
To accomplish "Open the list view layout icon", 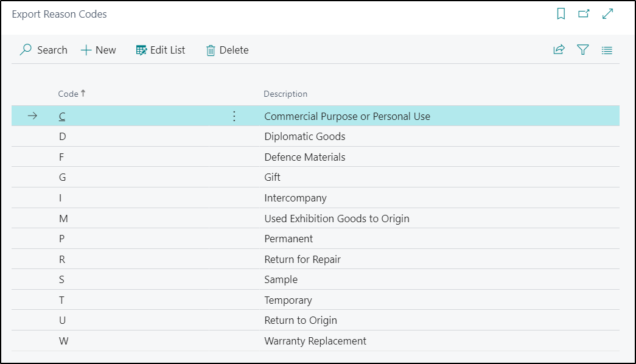I will click(x=607, y=51).
